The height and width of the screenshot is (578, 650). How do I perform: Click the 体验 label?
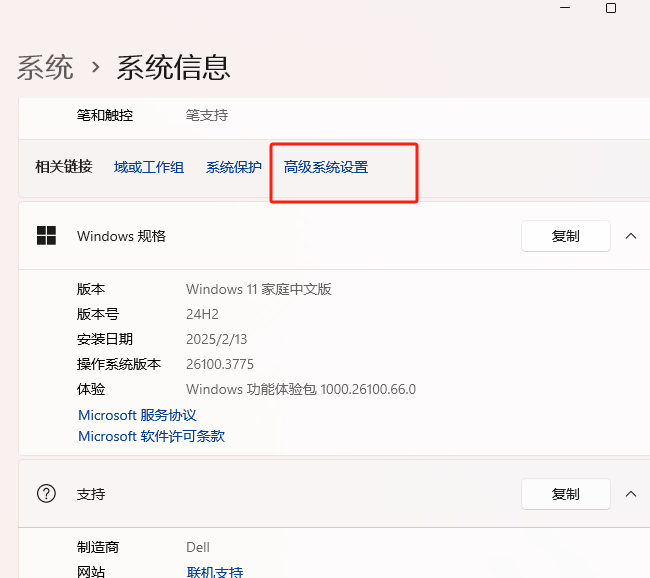tap(91, 389)
